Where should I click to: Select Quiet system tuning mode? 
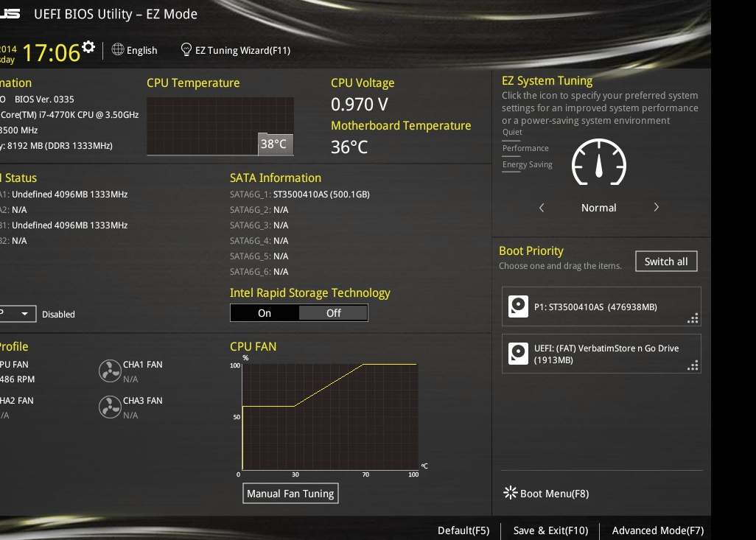pyautogui.click(x=512, y=132)
